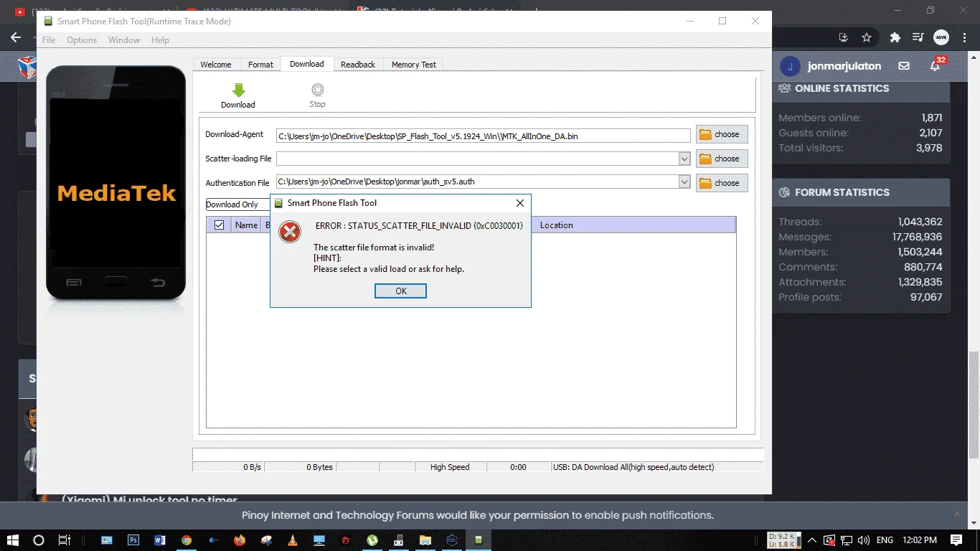This screenshot has width=980, height=551.
Task: Expand the Scatter-loading File dropdown
Action: coord(684,159)
